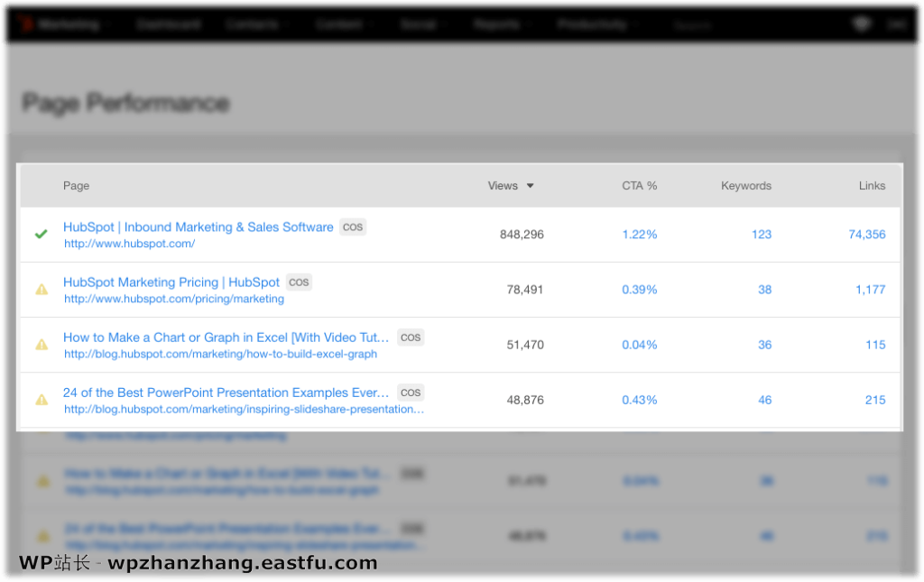Click the 74,356 links count

pyautogui.click(x=867, y=234)
